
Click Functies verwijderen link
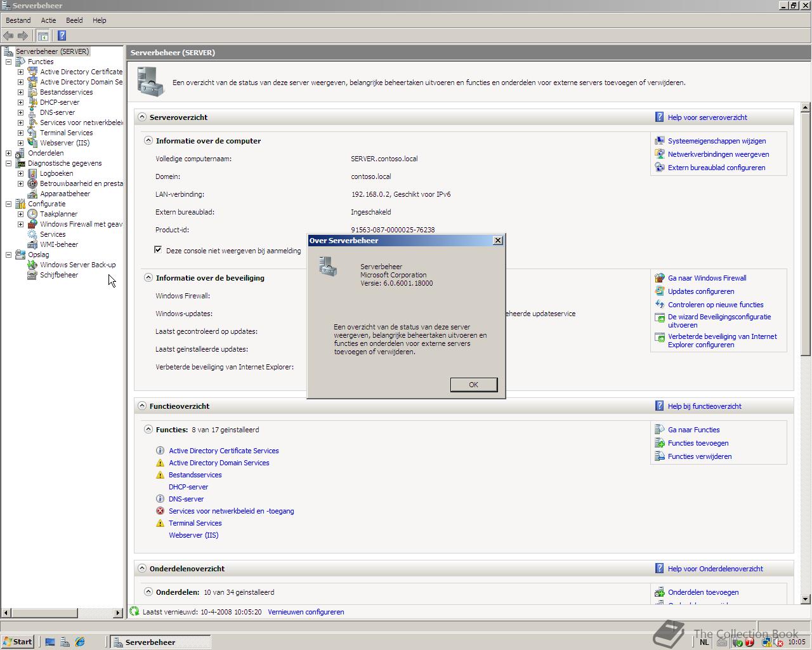click(x=700, y=456)
